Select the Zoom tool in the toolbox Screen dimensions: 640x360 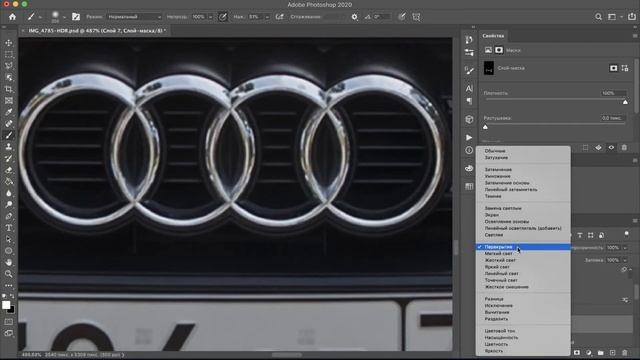(x=9, y=274)
